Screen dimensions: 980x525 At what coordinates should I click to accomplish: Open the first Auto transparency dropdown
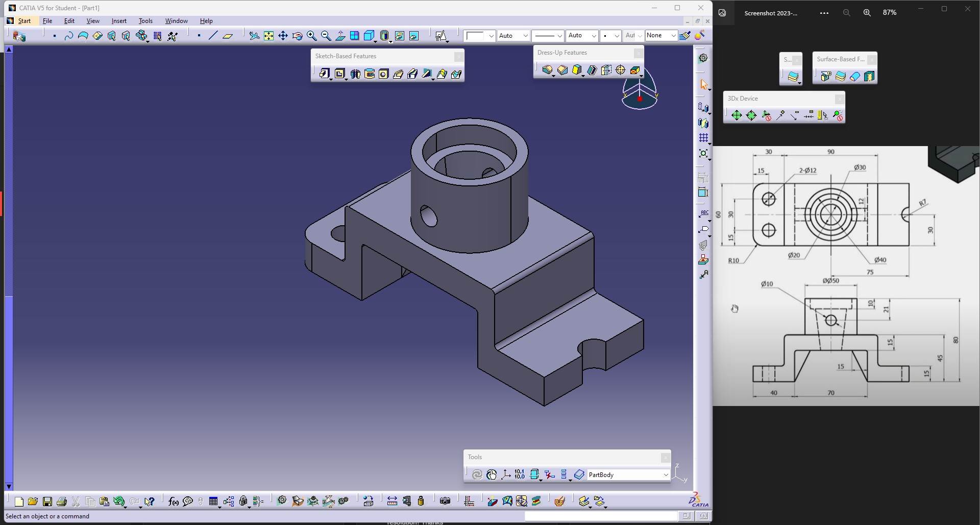coord(525,36)
